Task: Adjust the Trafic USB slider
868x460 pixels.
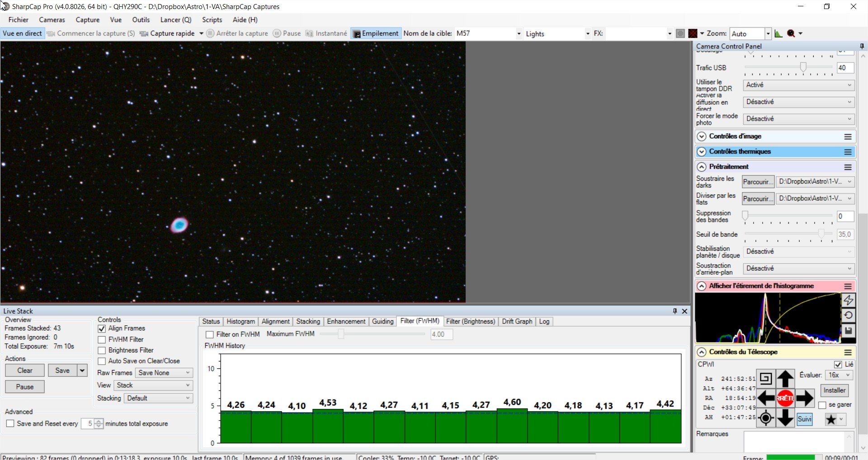Action: pyautogui.click(x=803, y=67)
